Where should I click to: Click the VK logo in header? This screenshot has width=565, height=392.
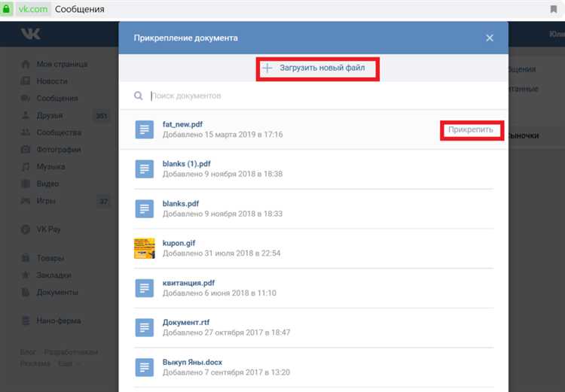(31, 35)
